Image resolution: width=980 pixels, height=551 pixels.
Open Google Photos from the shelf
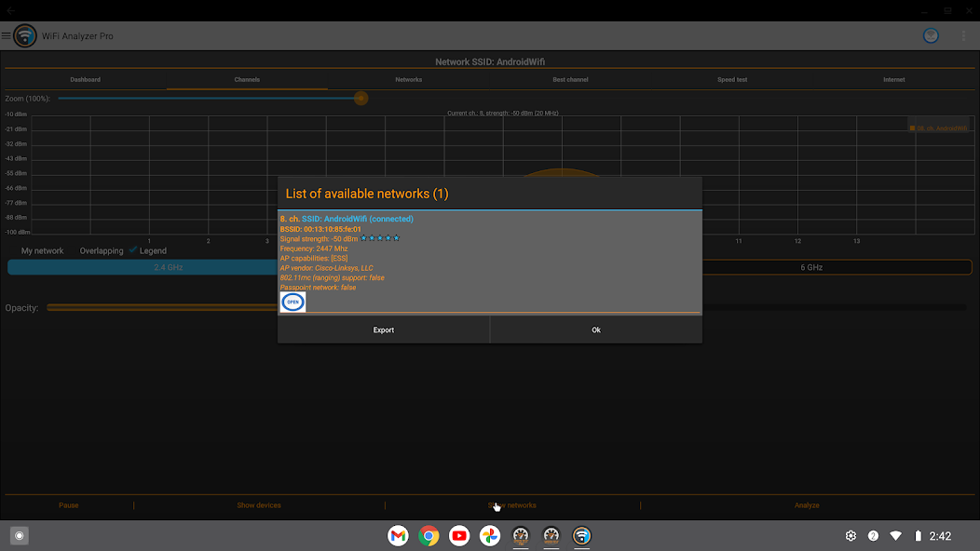pos(490,536)
